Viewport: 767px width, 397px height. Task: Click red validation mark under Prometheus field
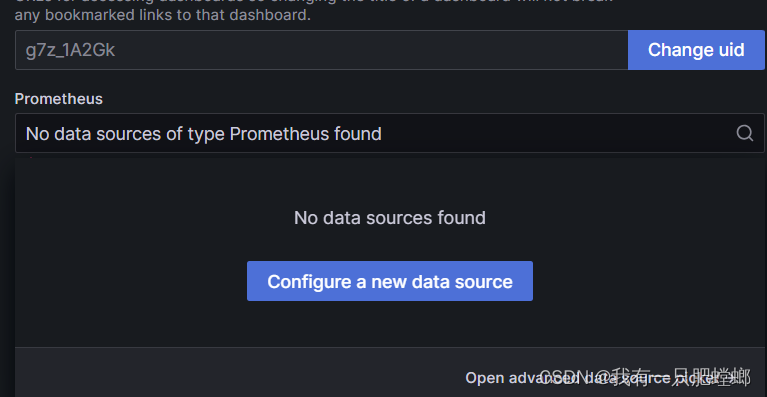point(32,157)
